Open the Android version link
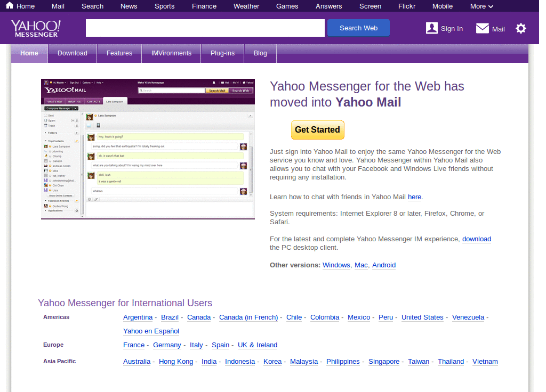Image resolution: width=546 pixels, height=392 pixels. (x=384, y=265)
